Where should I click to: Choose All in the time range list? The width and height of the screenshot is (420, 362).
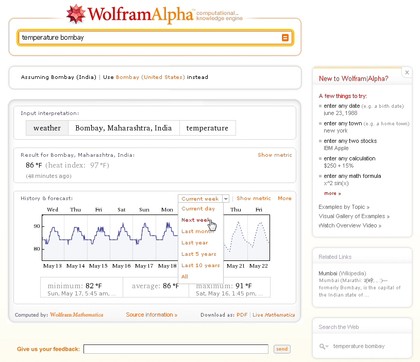click(185, 276)
